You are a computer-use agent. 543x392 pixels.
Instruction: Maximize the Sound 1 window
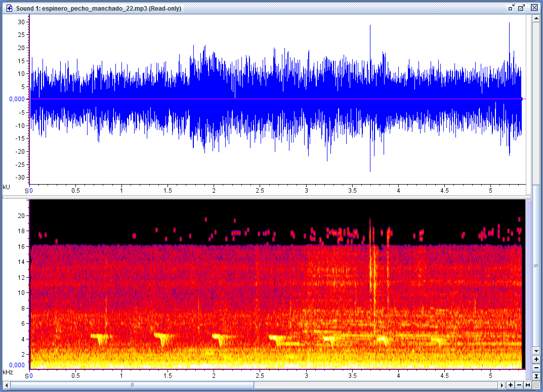point(522,8)
